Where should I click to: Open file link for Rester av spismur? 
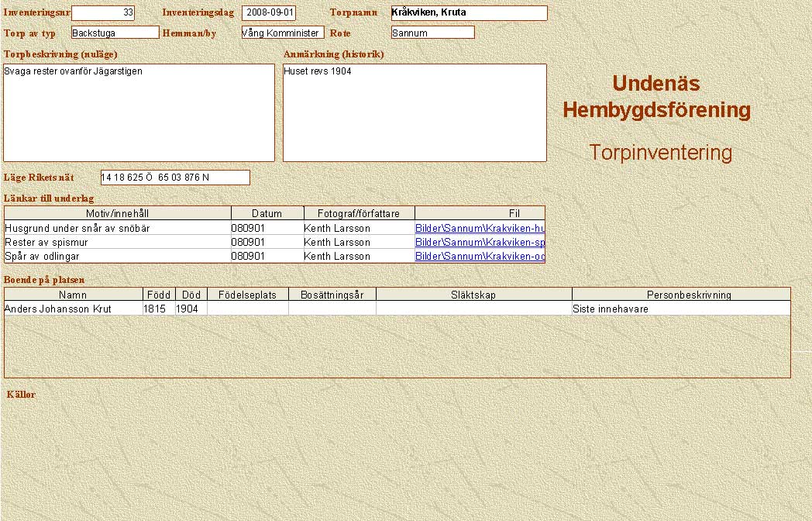[x=479, y=242]
